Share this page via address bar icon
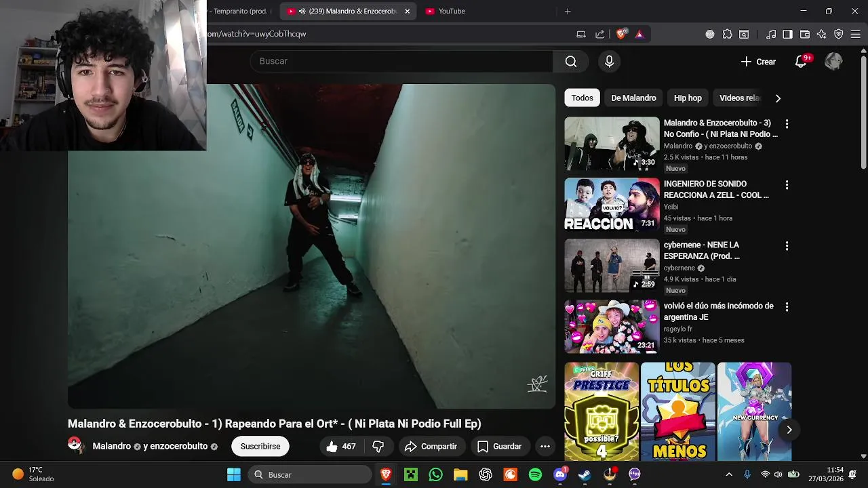868x488 pixels. point(600,34)
